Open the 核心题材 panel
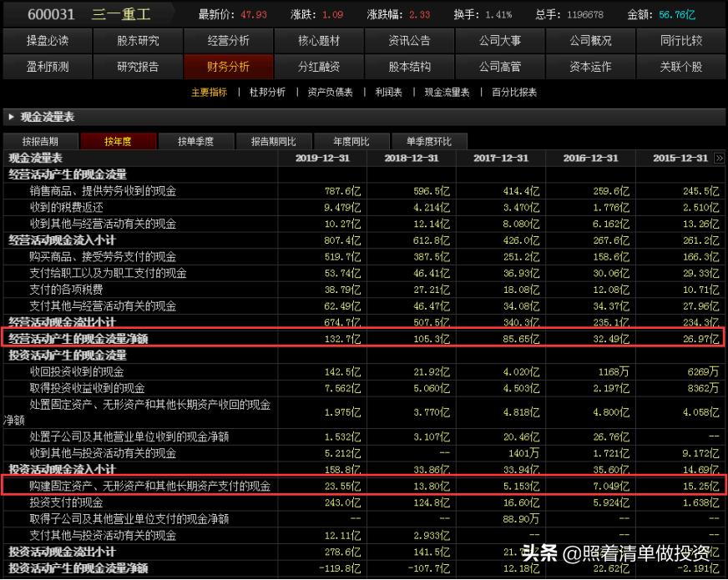Image resolution: width=728 pixels, height=580 pixels. [x=318, y=39]
